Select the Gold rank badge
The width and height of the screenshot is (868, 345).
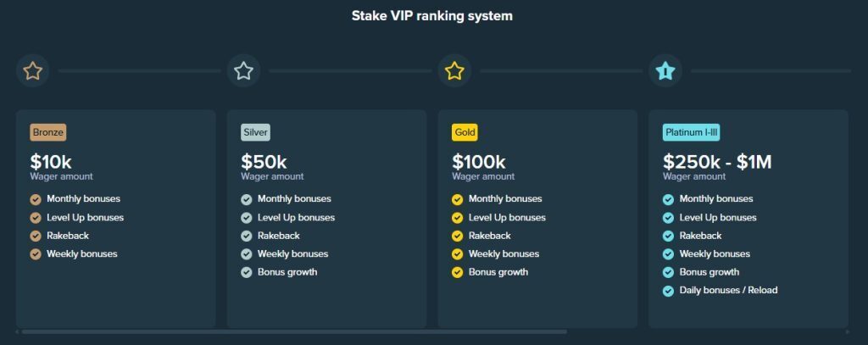465,133
